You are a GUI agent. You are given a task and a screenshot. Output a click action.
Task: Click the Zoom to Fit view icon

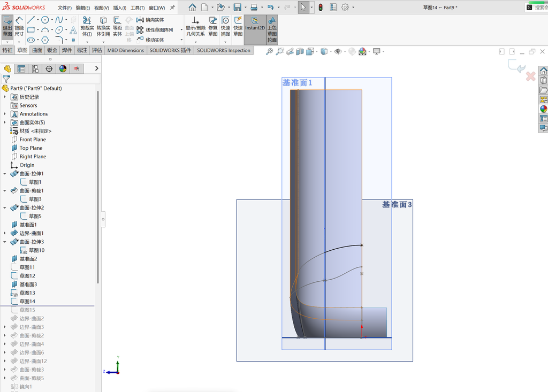pyautogui.click(x=269, y=52)
